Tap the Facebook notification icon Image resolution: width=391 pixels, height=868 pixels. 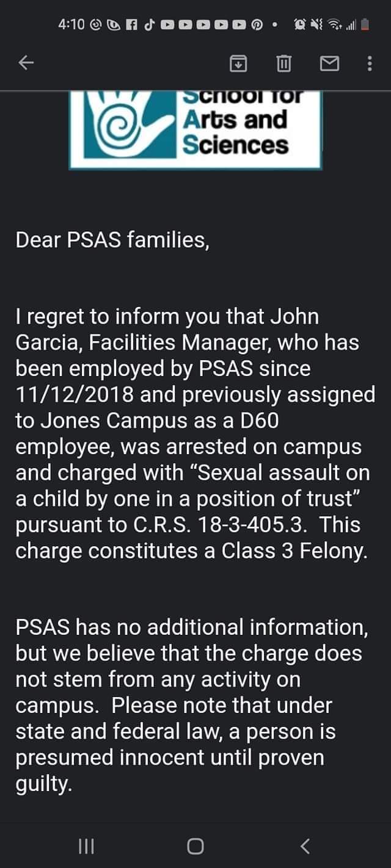[x=130, y=25]
